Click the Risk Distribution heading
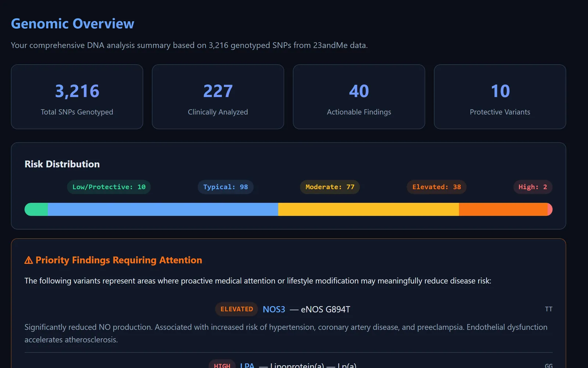588x368 pixels. [62, 164]
